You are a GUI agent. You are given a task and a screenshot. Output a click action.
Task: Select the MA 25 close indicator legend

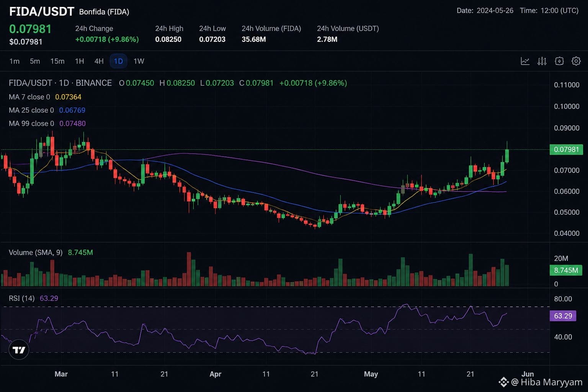coord(31,110)
